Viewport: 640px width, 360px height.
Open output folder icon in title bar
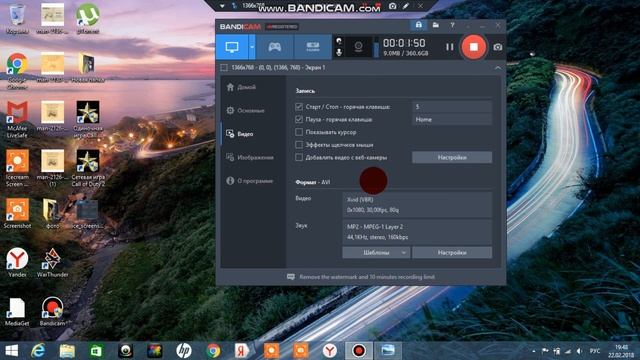(436, 25)
